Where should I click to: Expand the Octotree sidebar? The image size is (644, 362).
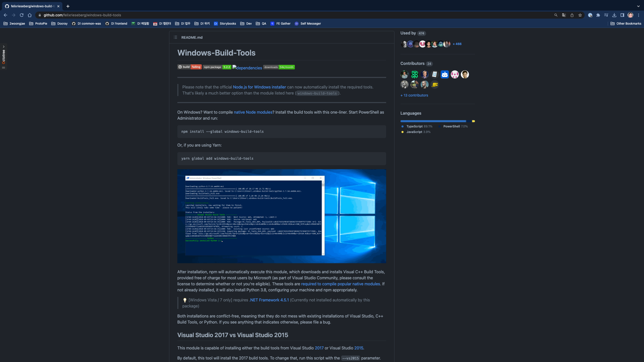coord(3,46)
